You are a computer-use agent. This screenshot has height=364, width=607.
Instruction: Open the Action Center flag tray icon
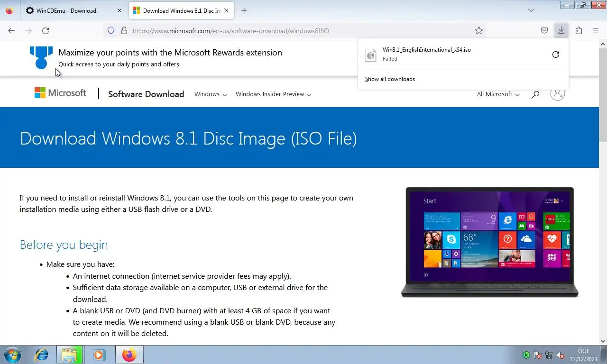[x=538, y=355]
